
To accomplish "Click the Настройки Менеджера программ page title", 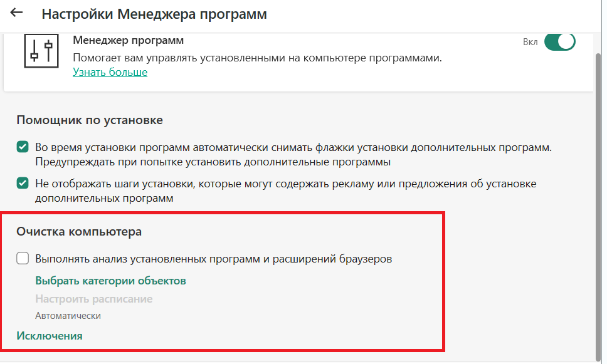I will 154,14.
